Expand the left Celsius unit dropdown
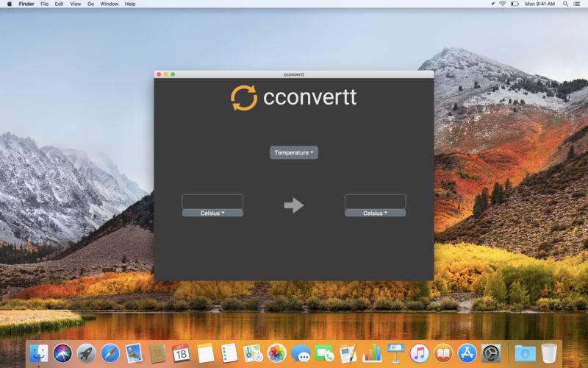Image resolution: width=588 pixels, height=368 pixels. [212, 213]
